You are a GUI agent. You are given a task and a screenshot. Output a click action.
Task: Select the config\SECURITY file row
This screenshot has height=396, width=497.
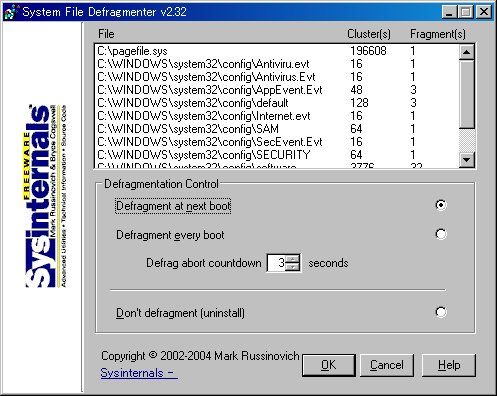(x=277, y=155)
